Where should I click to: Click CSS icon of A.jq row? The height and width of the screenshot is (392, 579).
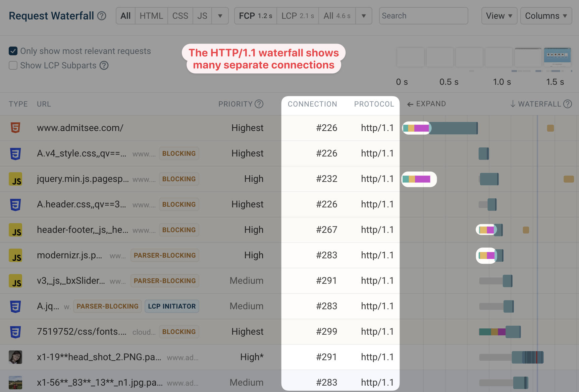(x=15, y=306)
